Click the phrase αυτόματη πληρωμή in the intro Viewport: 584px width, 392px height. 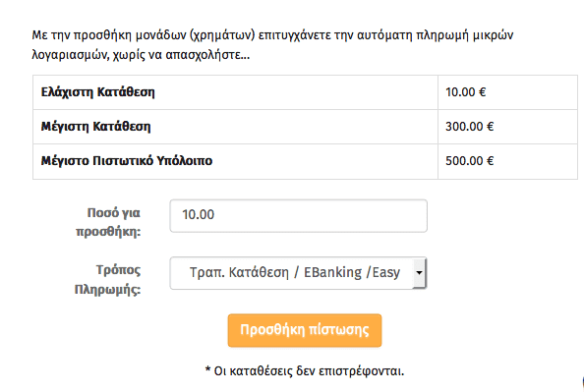coord(413,35)
